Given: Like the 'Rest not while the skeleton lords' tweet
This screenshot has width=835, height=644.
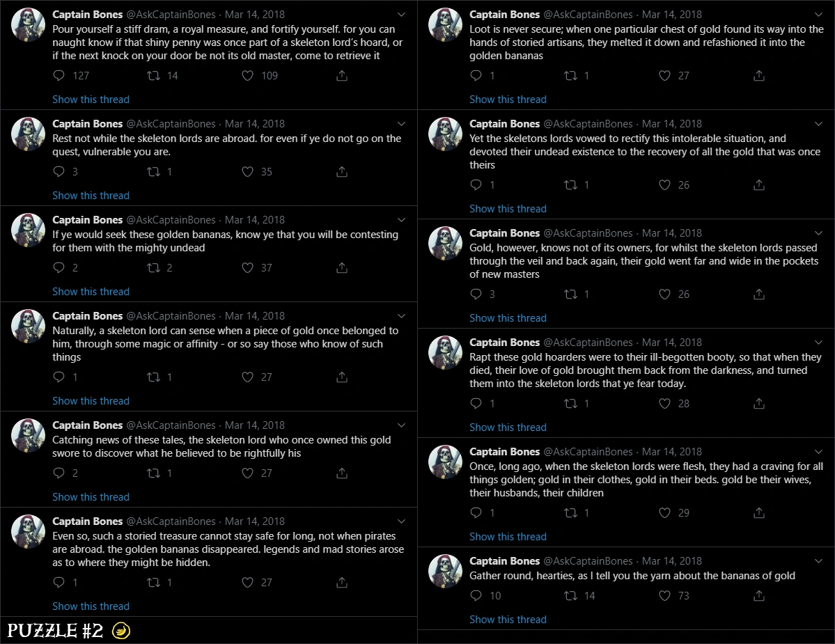Looking at the screenshot, I should 248,171.
